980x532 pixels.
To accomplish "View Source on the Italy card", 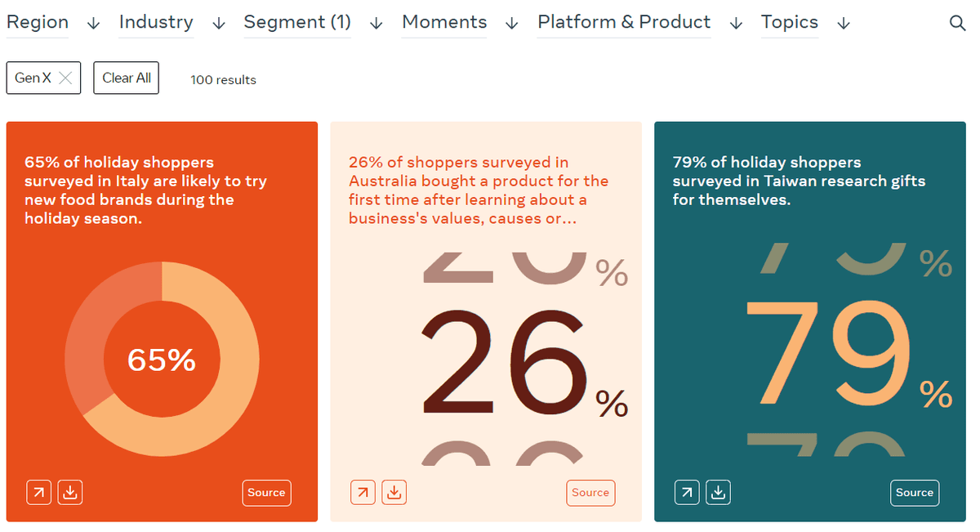I will [x=266, y=493].
